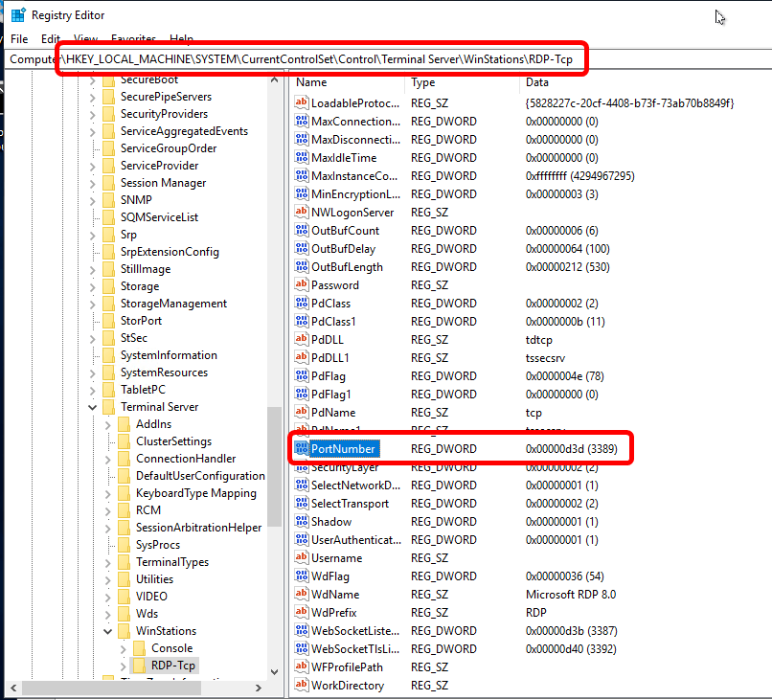Open the View menu
Viewport: 772px width, 700px height.
[x=85, y=39]
